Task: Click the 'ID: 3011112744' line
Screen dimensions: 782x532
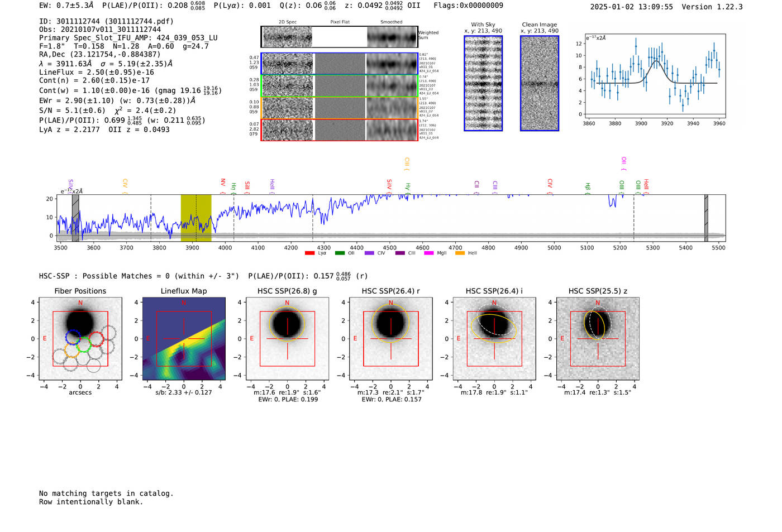Action: (106, 21)
